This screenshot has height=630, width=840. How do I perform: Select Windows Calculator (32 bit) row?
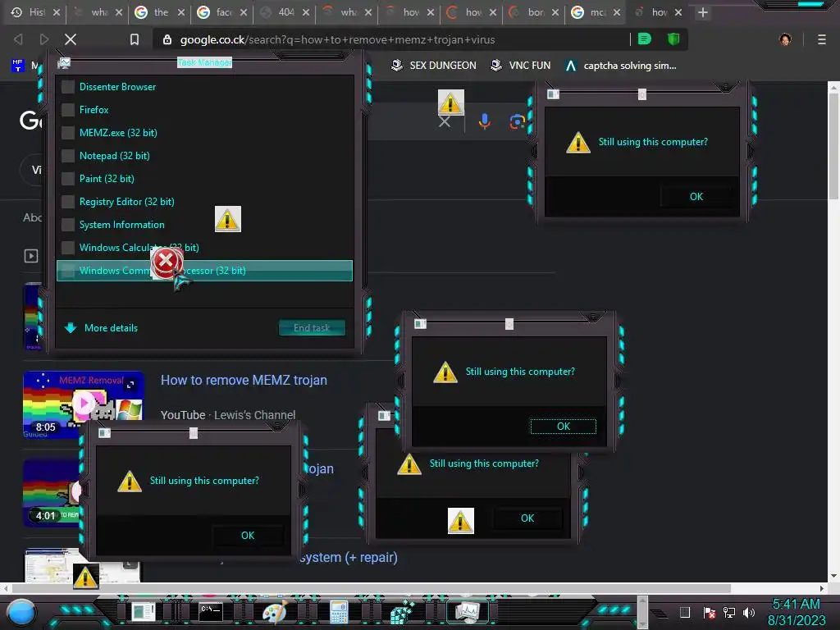[204, 248]
